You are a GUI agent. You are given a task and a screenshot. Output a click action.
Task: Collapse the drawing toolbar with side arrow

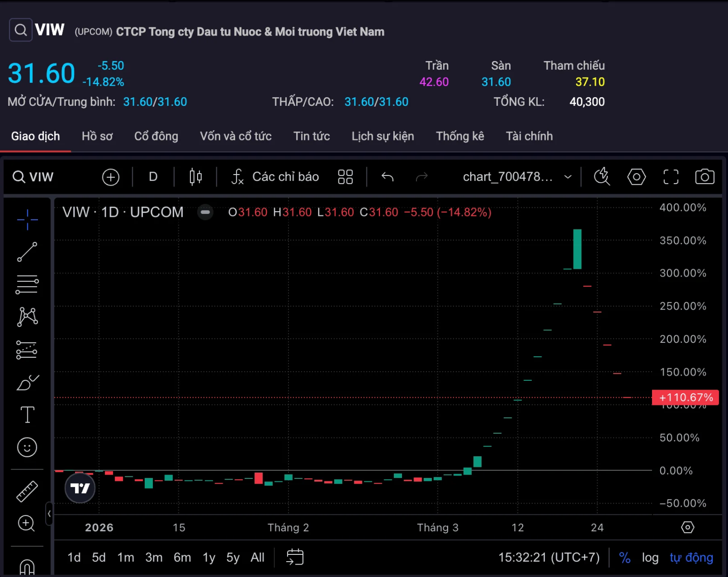click(x=49, y=514)
